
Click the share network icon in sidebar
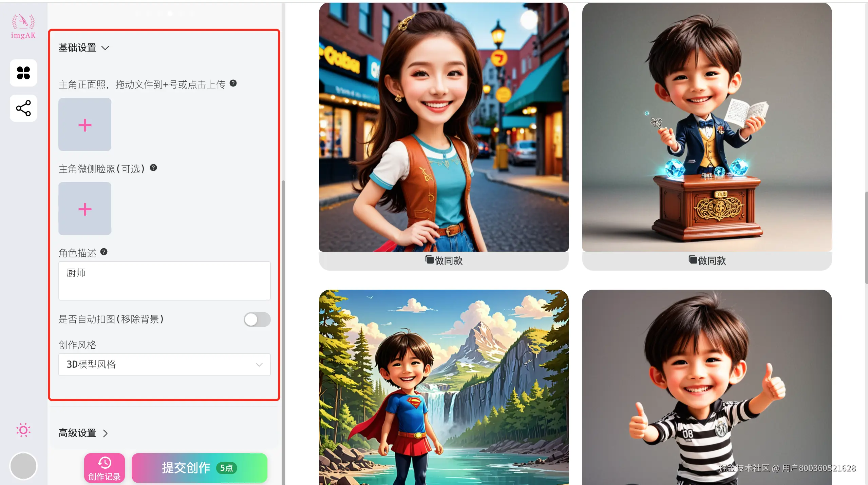click(x=23, y=108)
